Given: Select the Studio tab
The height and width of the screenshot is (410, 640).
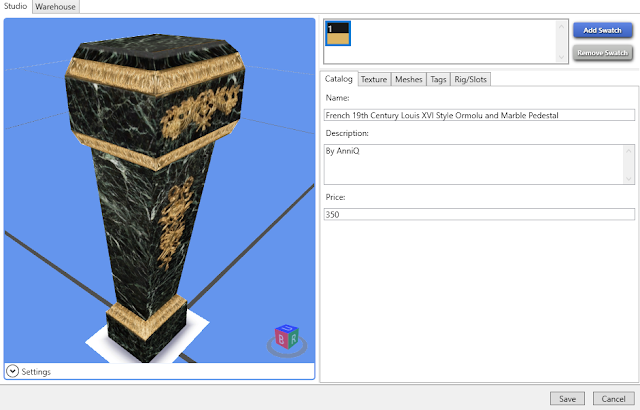Looking at the screenshot, I should coord(16,6).
